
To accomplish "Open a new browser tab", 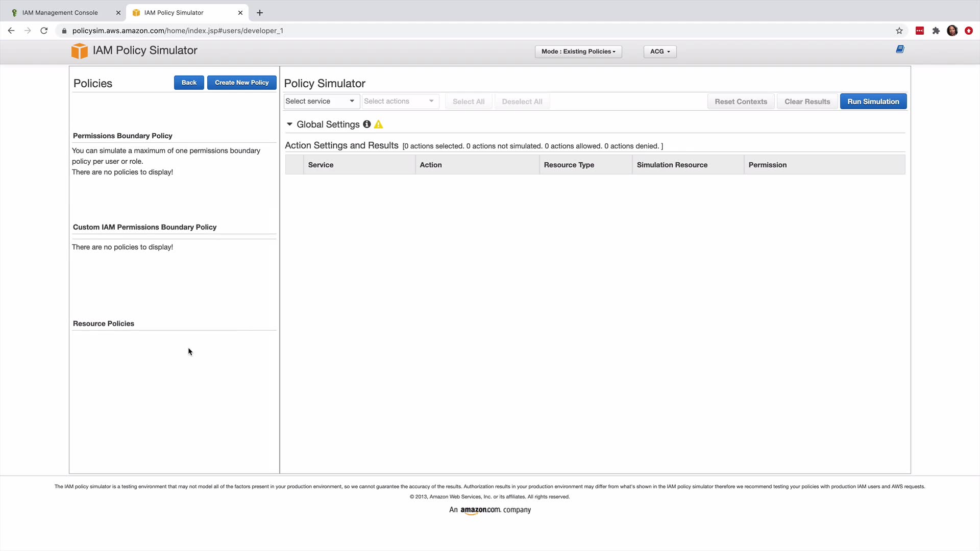I will [x=259, y=13].
